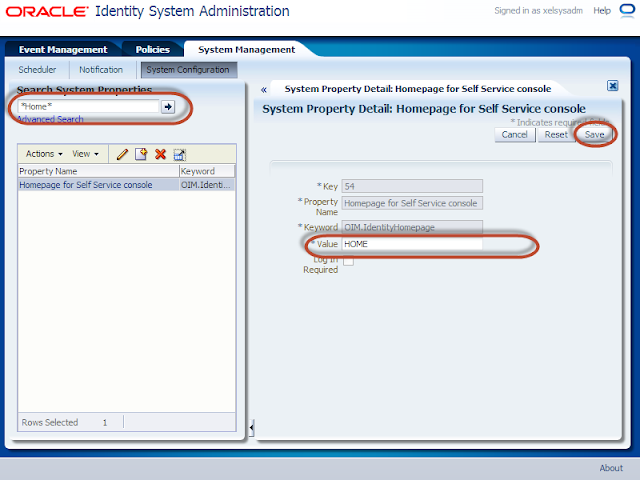Select the Homepage for Self Service console row
Image resolution: width=640 pixels, height=480 pixels.
127,185
